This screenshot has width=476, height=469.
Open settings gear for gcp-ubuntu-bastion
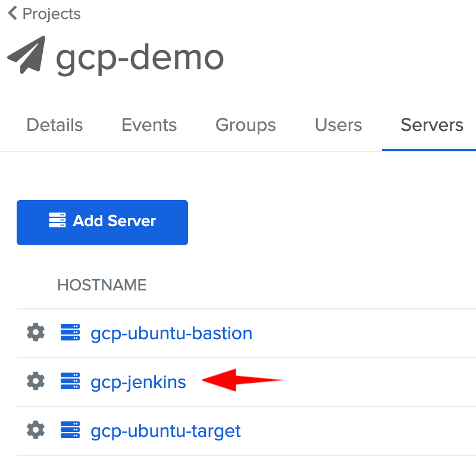coord(36,333)
